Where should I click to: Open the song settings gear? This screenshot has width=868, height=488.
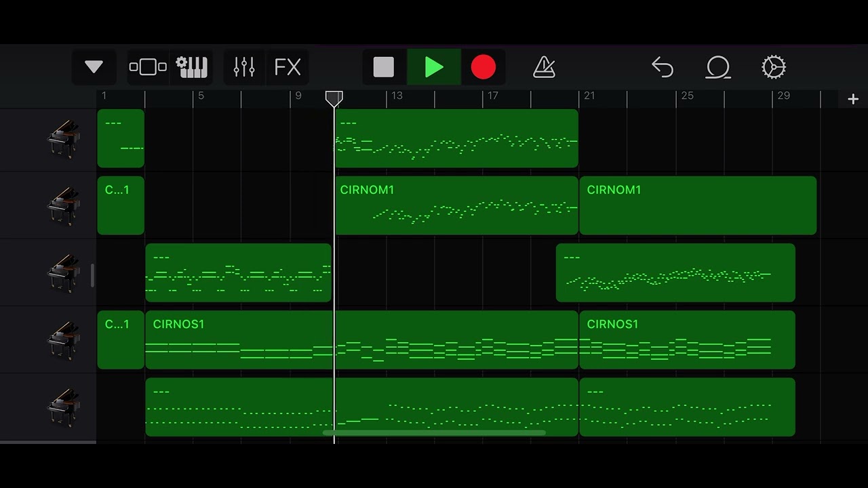click(774, 67)
